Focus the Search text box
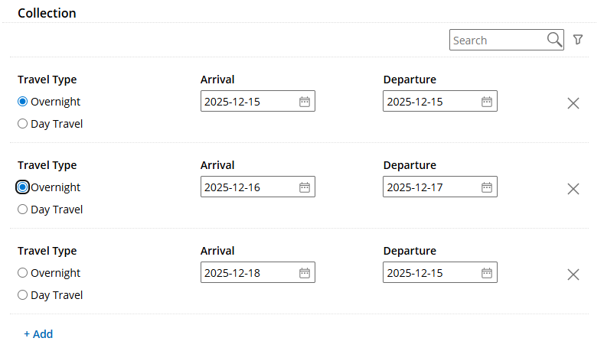This screenshot has width=604, height=364. (498, 40)
